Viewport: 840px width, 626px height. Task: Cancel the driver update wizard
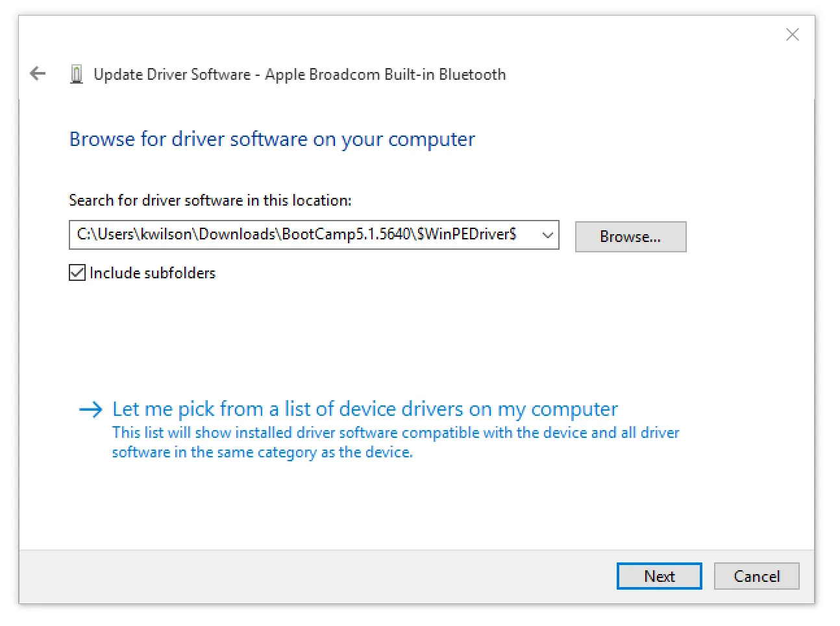click(x=756, y=576)
